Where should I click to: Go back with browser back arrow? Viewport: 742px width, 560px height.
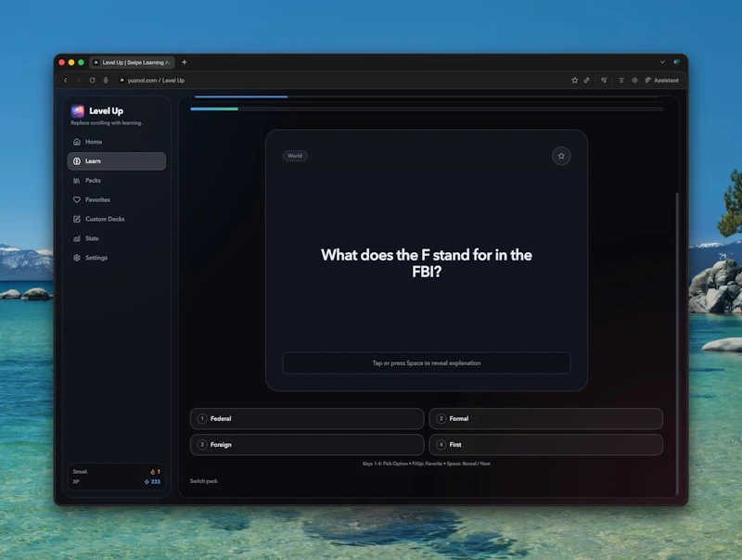65,81
